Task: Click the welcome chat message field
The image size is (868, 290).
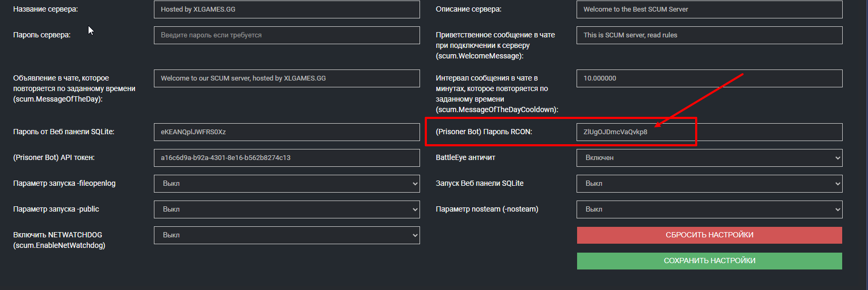Action: 709,35
